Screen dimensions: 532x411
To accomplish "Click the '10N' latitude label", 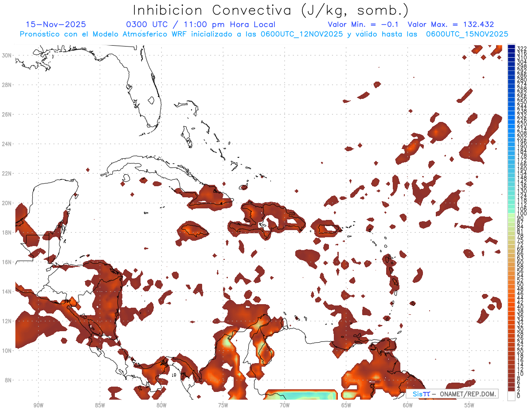I will (x=7, y=350).
